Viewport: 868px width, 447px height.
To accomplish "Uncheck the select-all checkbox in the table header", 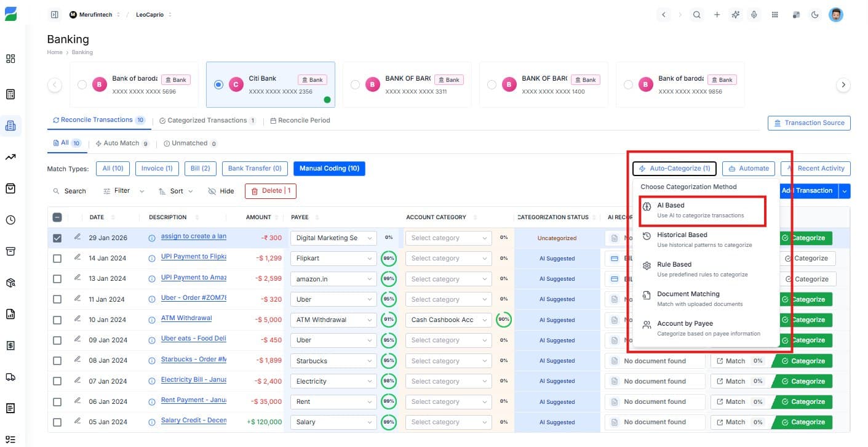I will [57, 217].
